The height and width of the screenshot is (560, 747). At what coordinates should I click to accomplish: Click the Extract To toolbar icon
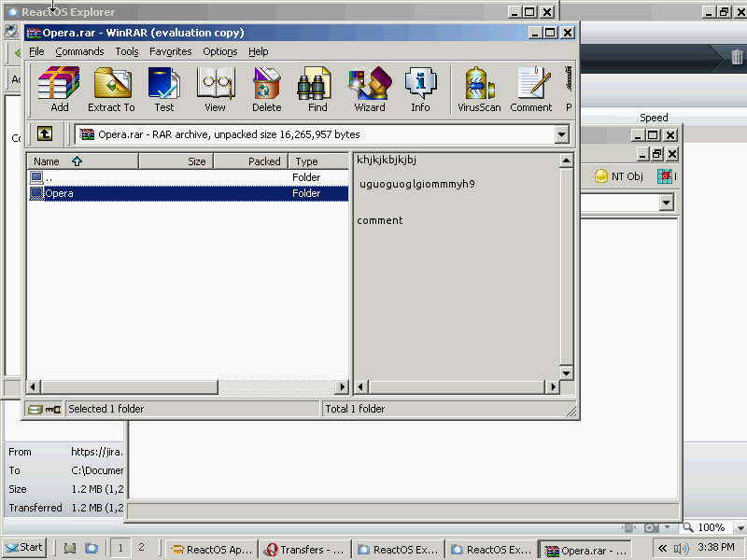(x=111, y=89)
